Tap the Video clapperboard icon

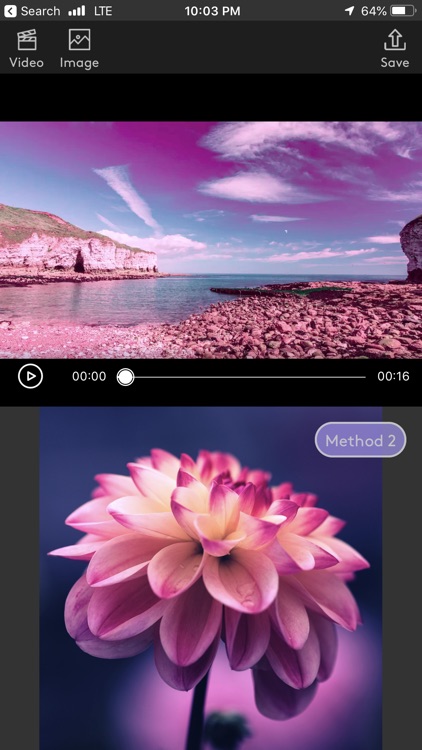click(27, 40)
